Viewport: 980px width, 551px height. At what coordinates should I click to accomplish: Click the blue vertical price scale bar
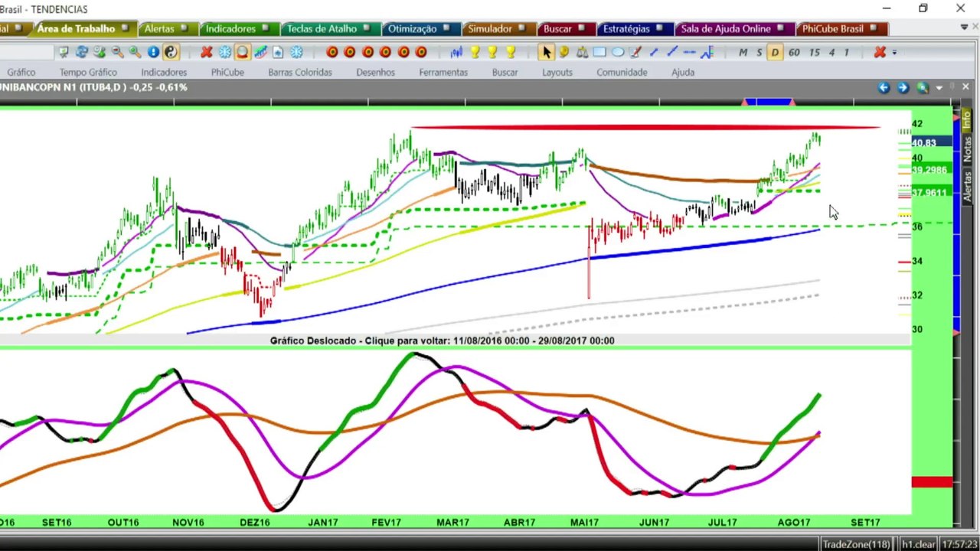pos(956,226)
